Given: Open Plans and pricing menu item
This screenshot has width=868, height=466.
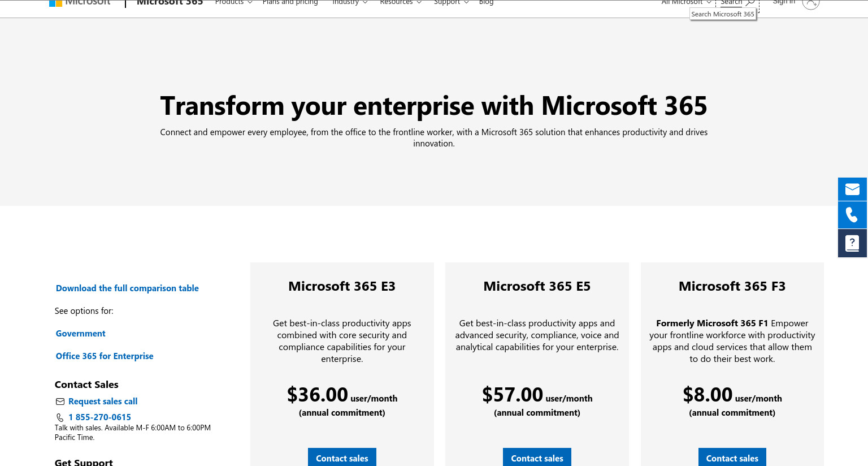Looking at the screenshot, I should pyautogui.click(x=290, y=3).
